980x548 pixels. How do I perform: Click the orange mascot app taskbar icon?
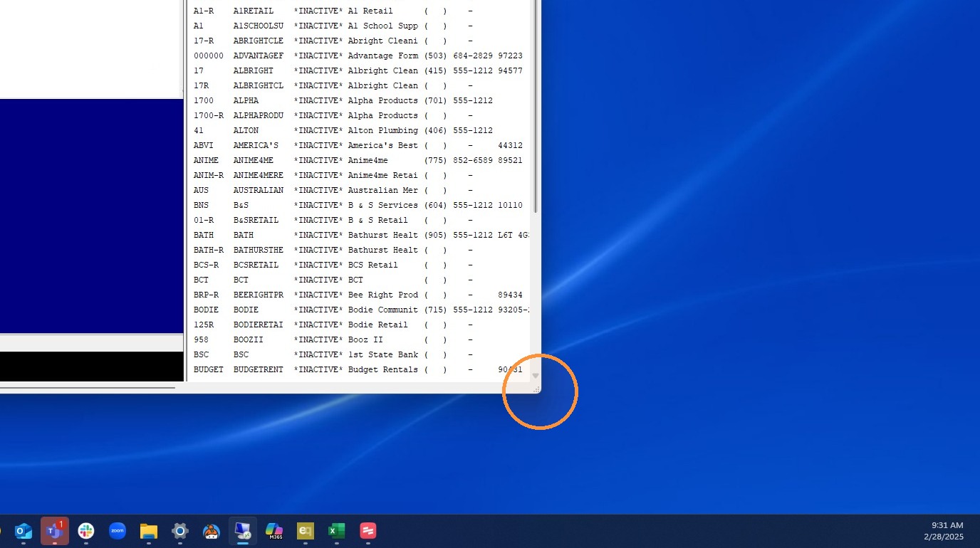(x=212, y=531)
